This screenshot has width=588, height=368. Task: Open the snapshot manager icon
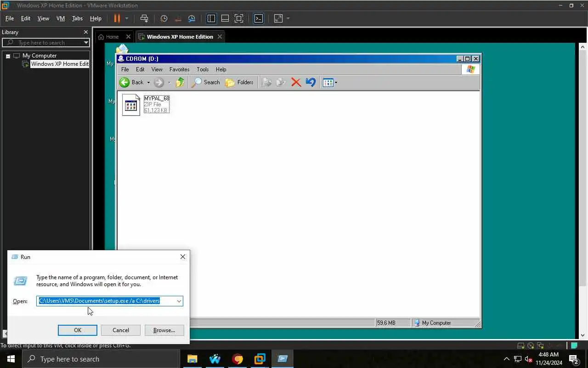tap(192, 18)
